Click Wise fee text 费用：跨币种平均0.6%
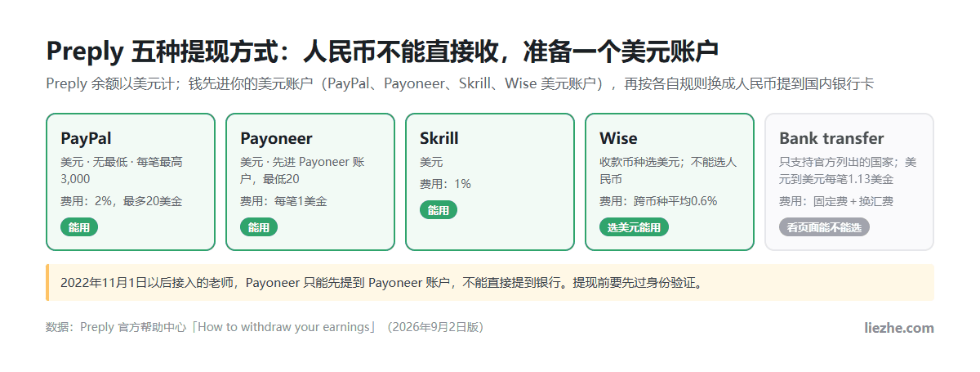This screenshot has width=980, height=372. (658, 201)
